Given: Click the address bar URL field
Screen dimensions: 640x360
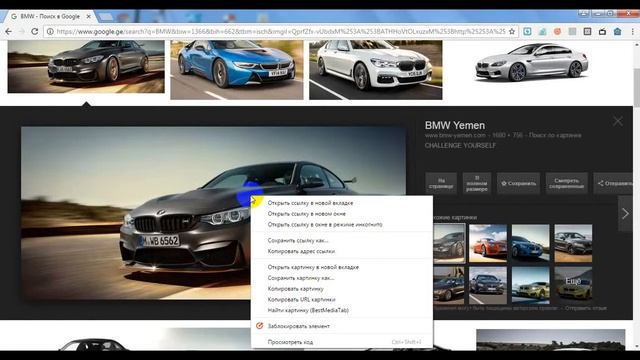Looking at the screenshot, I should [x=281, y=31].
